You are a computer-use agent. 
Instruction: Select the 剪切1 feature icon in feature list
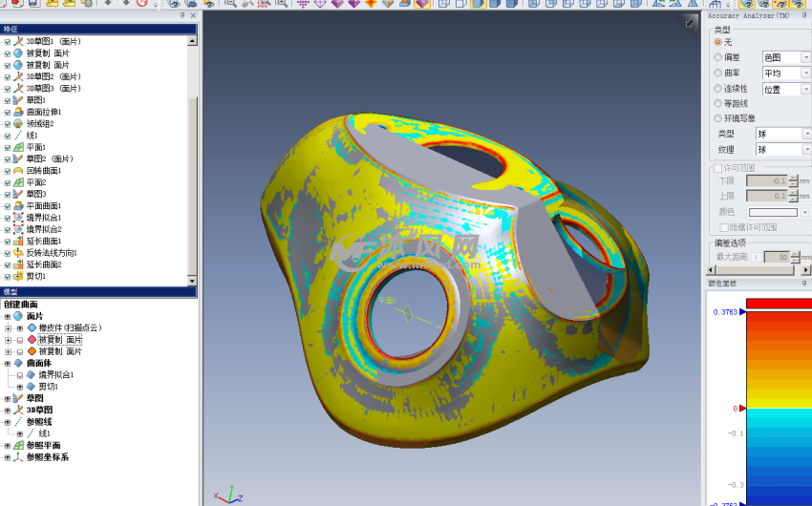click(x=18, y=276)
